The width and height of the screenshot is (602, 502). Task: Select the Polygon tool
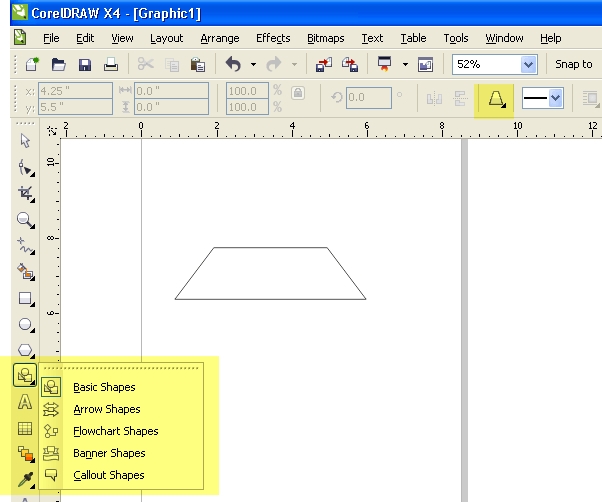[26, 350]
